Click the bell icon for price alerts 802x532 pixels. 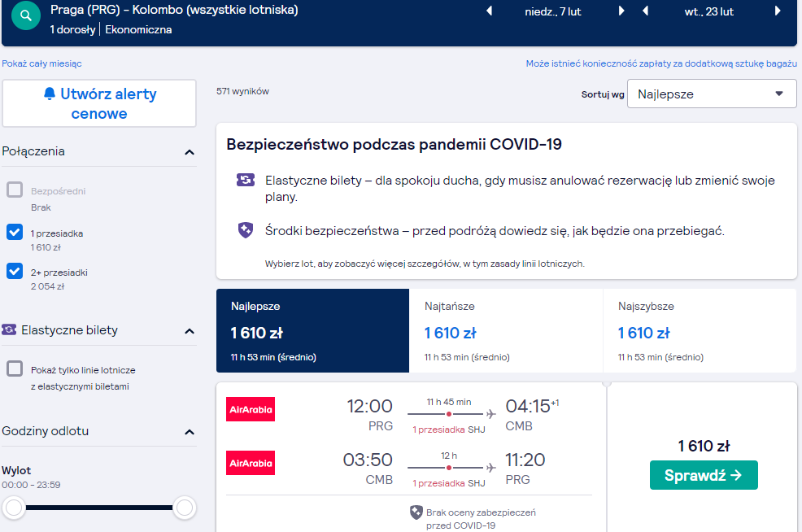tap(50, 94)
